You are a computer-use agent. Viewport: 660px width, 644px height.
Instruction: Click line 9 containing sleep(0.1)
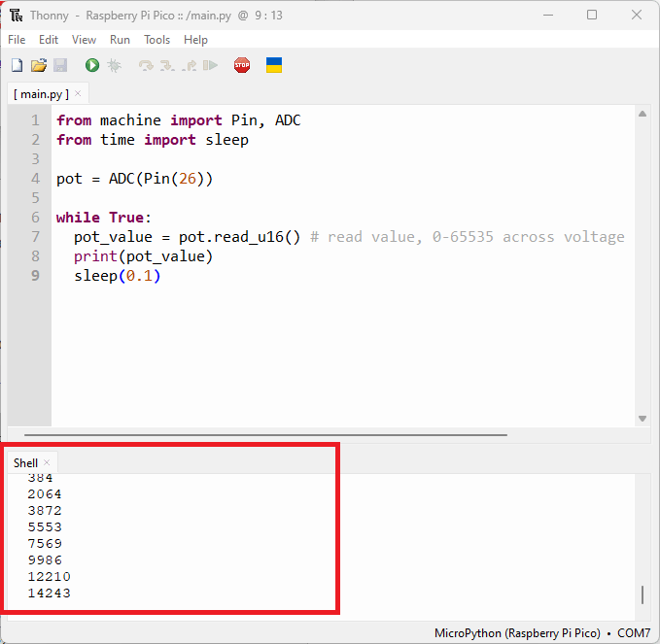pyautogui.click(x=117, y=276)
